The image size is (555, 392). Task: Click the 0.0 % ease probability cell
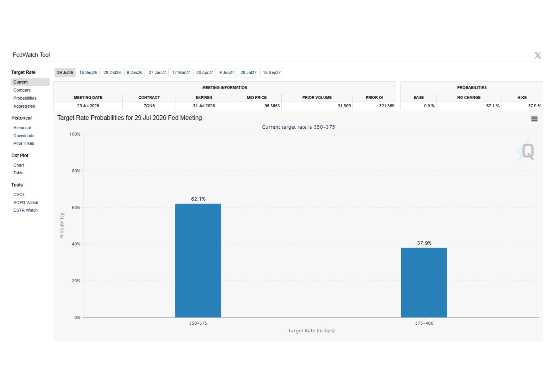click(418, 106)
